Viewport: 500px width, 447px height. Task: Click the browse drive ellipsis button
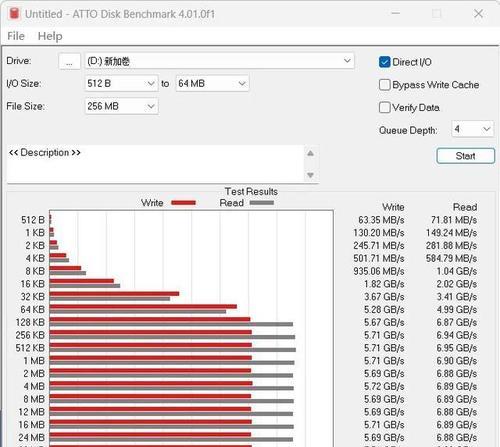click(69, 61)
